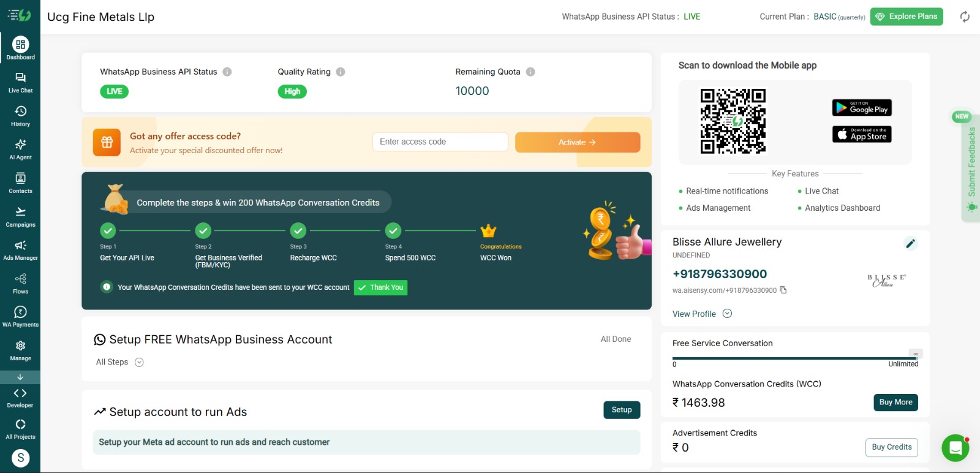Click the Setup button for Ads
Screen dimensions: 980x473
[622, 410]
